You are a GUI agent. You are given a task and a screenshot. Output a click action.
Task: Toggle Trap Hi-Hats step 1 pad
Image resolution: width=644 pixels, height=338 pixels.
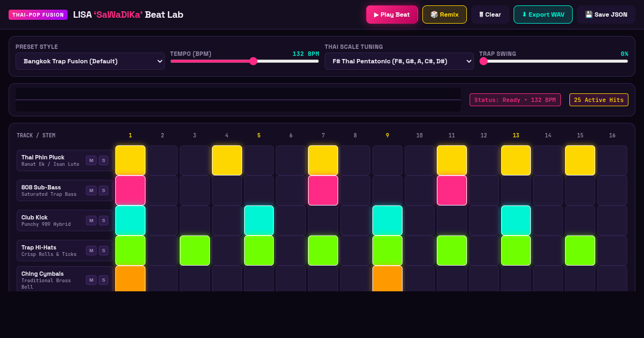[x=130, y=251]
